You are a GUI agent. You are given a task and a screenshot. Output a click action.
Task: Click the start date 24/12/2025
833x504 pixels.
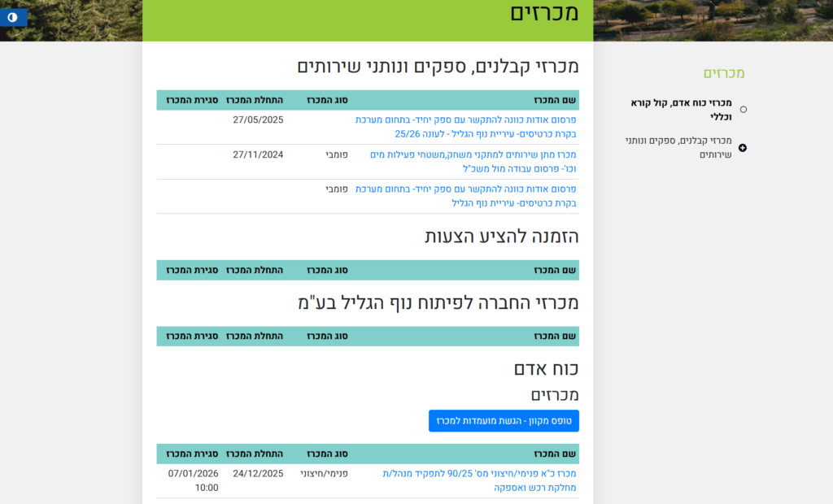[x=258, y=473]
